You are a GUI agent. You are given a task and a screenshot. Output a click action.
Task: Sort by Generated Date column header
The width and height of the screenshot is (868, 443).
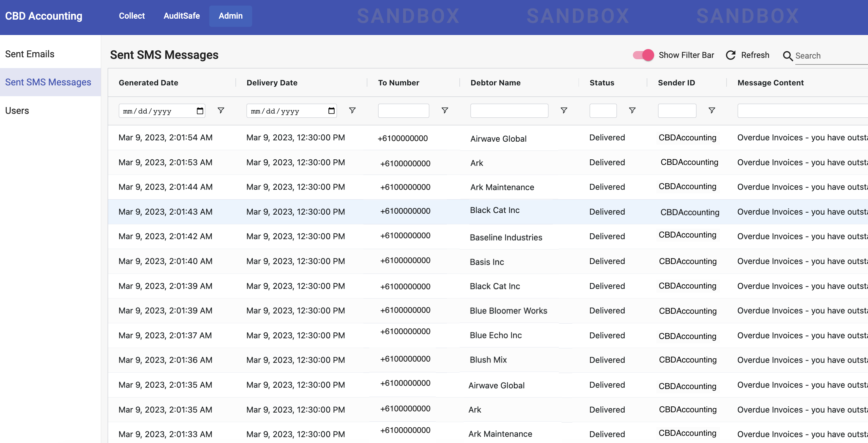tap(148, 83)
